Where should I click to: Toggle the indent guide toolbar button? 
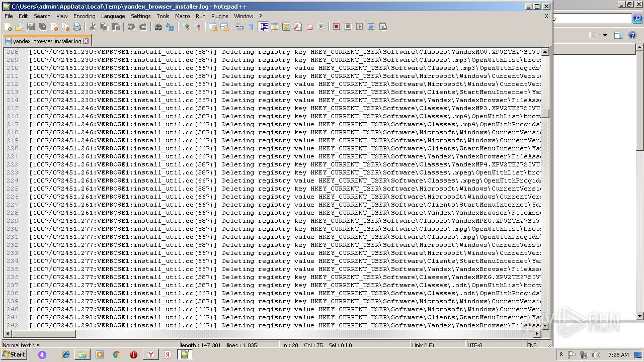point(263,27)
